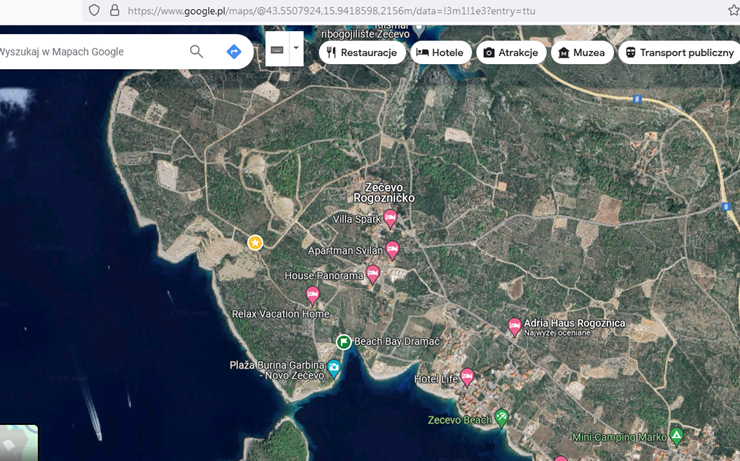Viewport: 740px width, 461px height.
Task: Click the Beach Bay Dramać green flag marker
Action: tap(343, 342)
